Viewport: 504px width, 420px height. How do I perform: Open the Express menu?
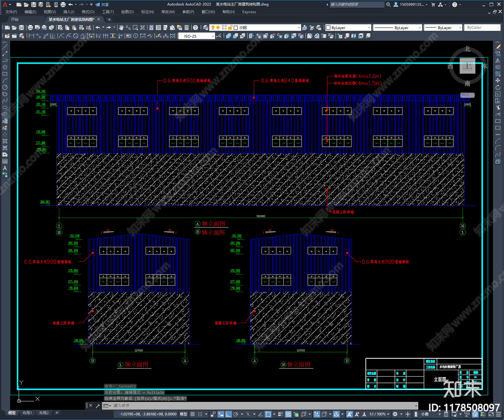(x=249, y=12)
